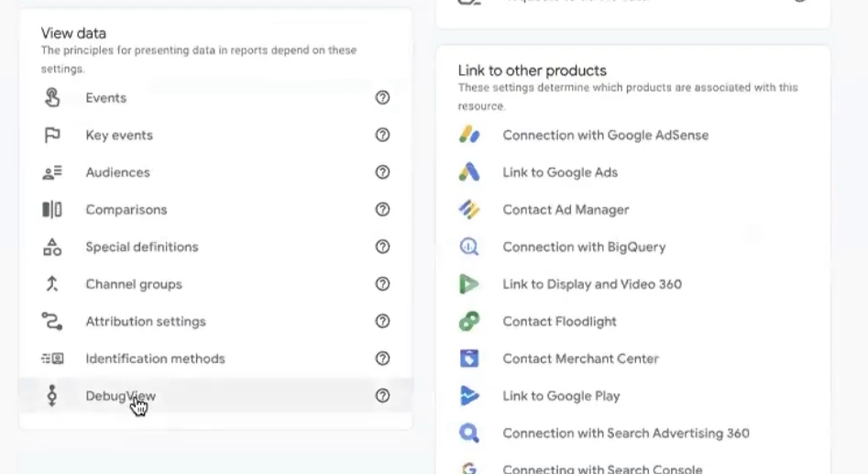
Task: Open help for Attribution settings
Action: pyautogui.click(x=382, y=321)
